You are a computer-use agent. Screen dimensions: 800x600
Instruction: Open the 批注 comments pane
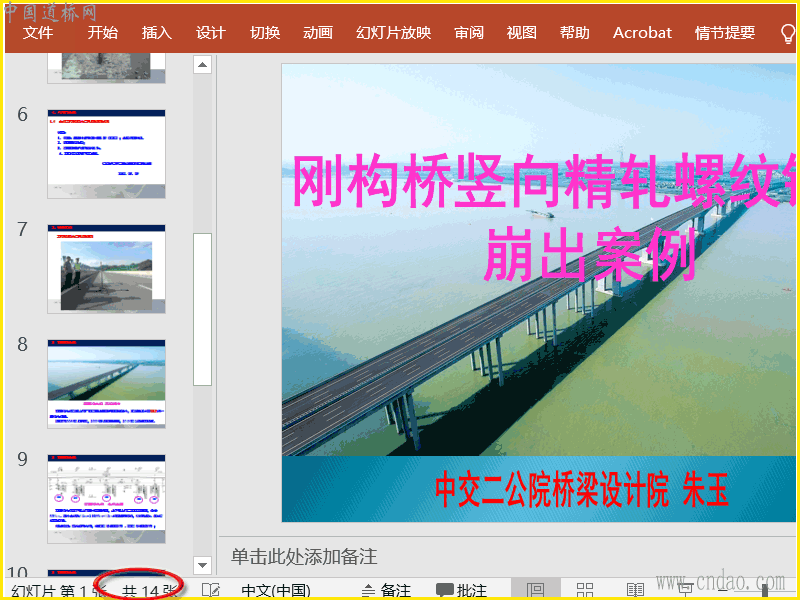tap(461, 590)
